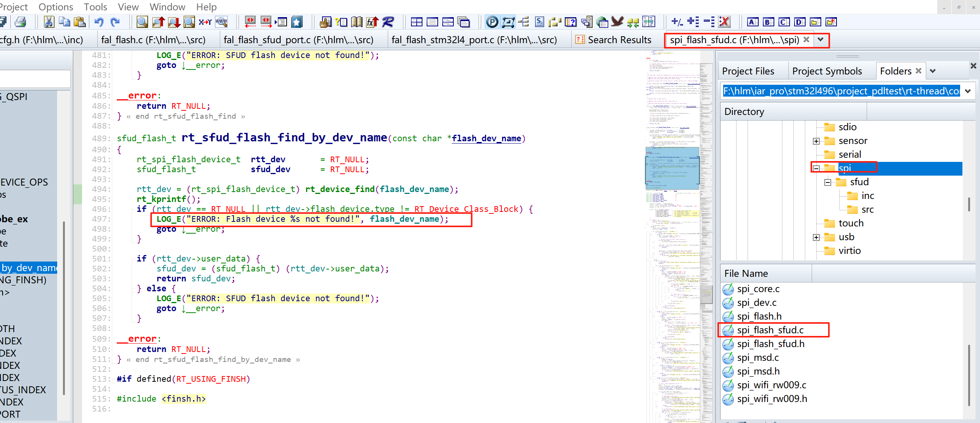Click the Lookup References R icon
This screenshot has width=980, height=423.
click(388, 22)
